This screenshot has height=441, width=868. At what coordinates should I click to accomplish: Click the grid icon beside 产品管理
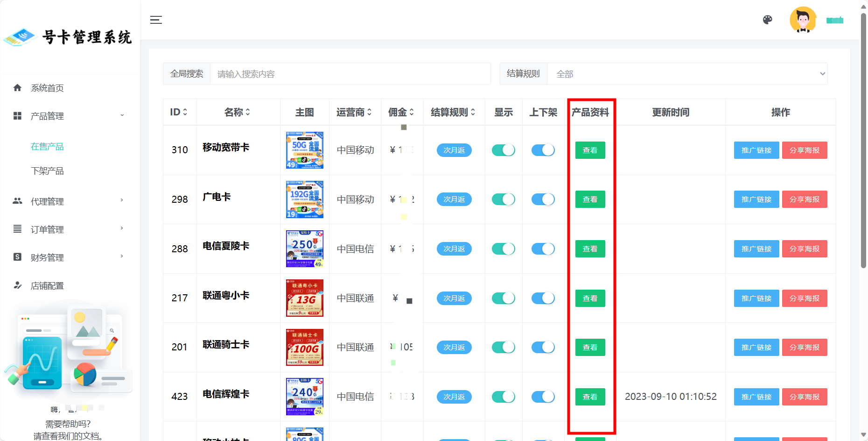[x=18, y=116]
